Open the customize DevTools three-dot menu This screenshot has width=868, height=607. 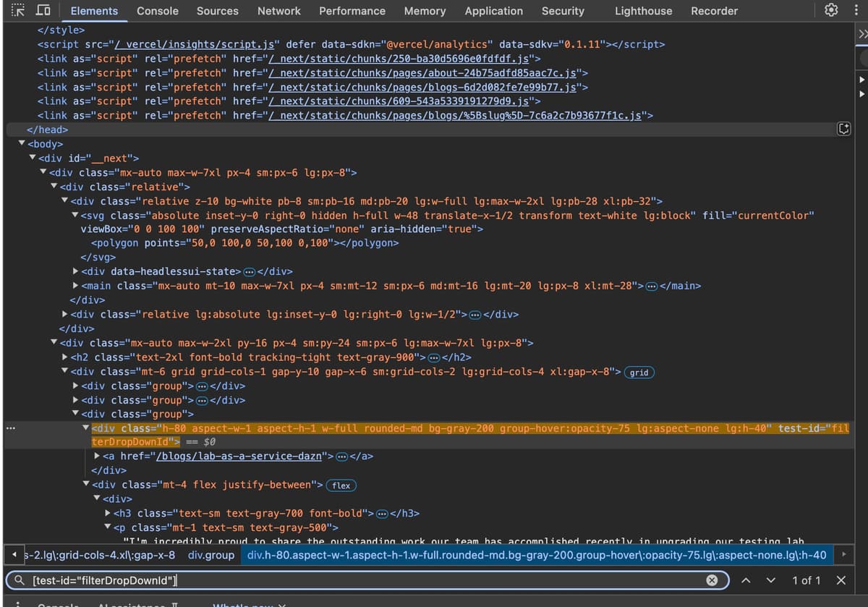(x=856, y=10)
